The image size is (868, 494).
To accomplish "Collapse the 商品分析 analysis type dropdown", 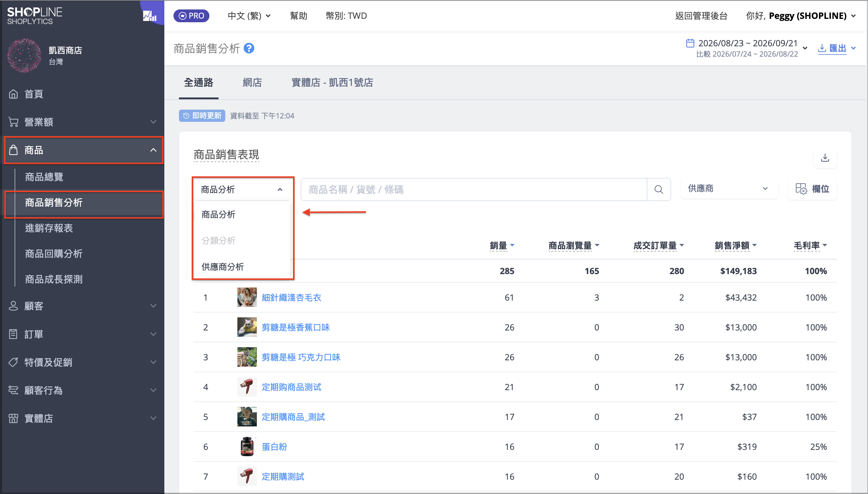I will pos(241,189).
